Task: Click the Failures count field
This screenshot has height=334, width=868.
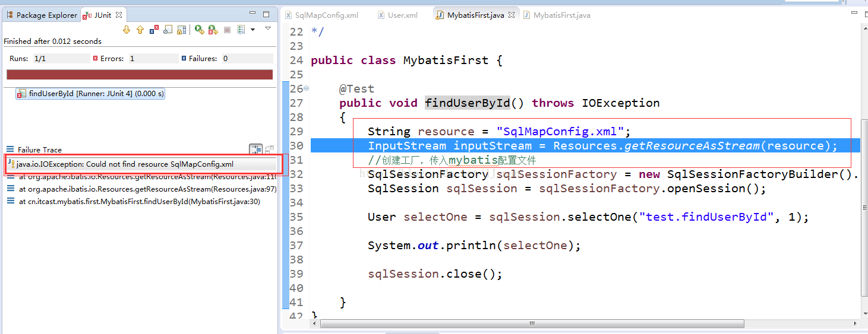Action: [x=247, y=59]
